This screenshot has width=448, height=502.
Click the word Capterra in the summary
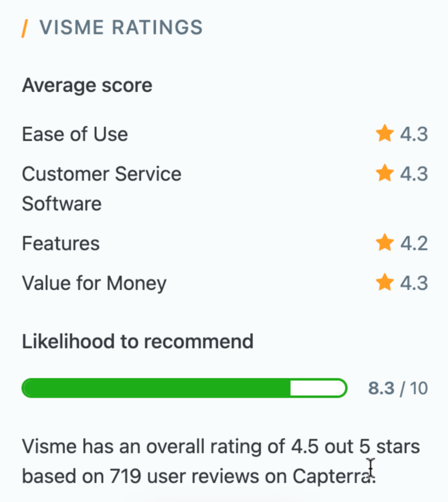click(333, 476)
